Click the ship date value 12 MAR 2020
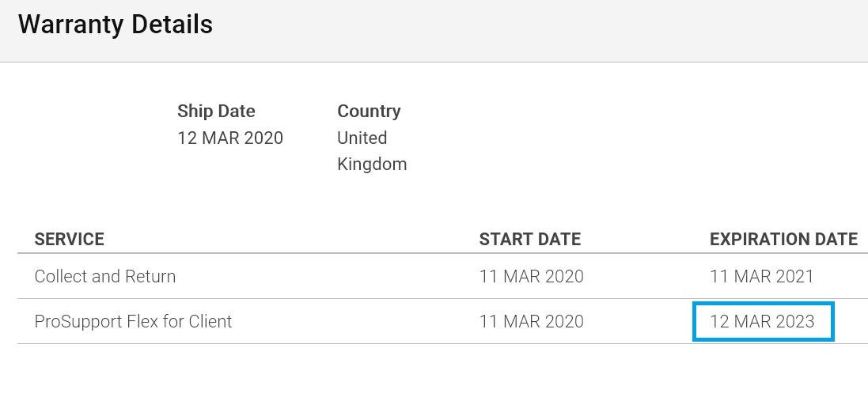Viewport: 868px width, 401px height. point(230,138)
